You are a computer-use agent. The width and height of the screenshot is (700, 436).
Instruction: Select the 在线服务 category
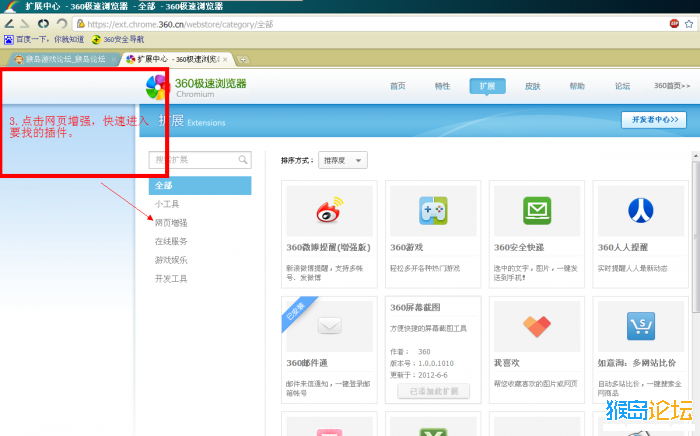point(171,241)
